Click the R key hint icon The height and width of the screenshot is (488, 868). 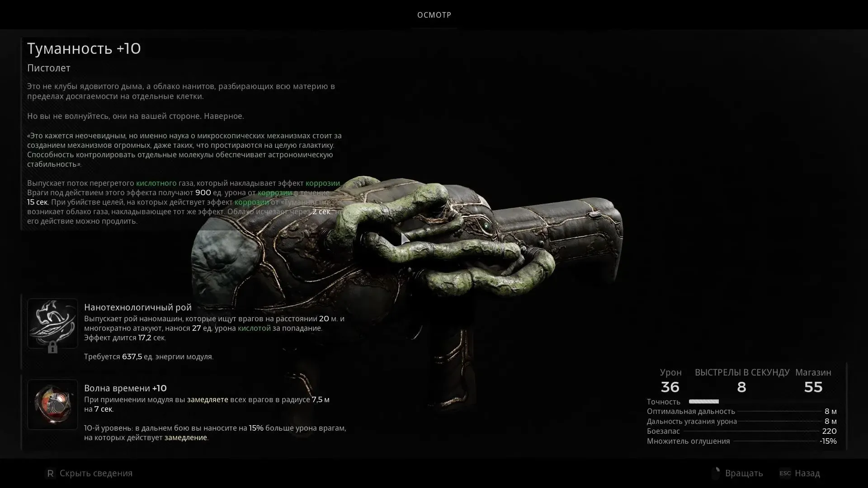pyautogui.click(x=50, y=473)
